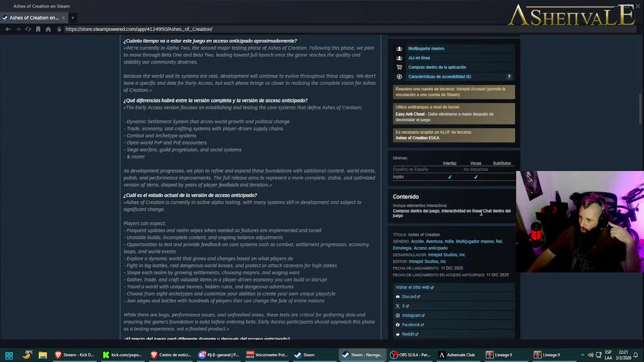Open File Explorer from the taskbar

tap(43, 355)
